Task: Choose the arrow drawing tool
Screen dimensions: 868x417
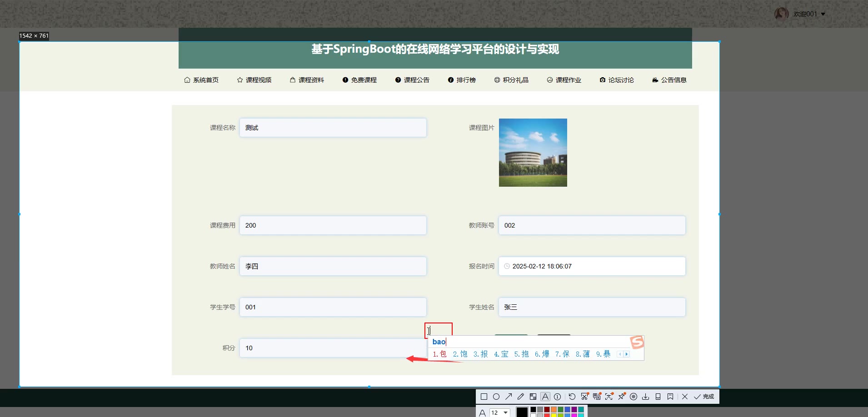Action: point(509,397)
